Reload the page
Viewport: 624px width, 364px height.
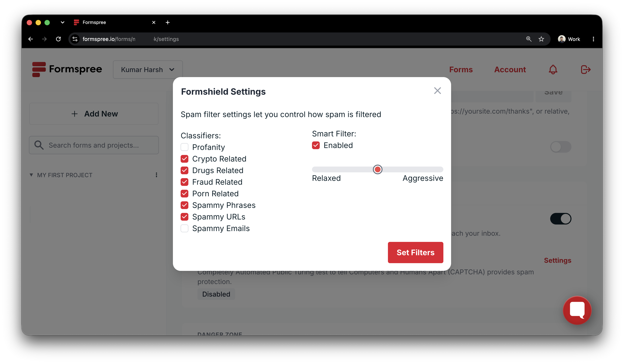pos(58,39)
